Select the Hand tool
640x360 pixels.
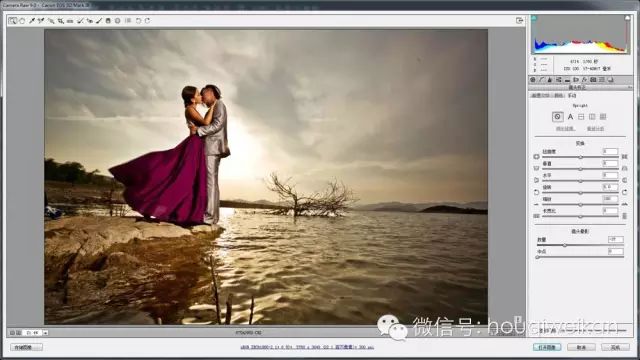[x=22, y=20]
